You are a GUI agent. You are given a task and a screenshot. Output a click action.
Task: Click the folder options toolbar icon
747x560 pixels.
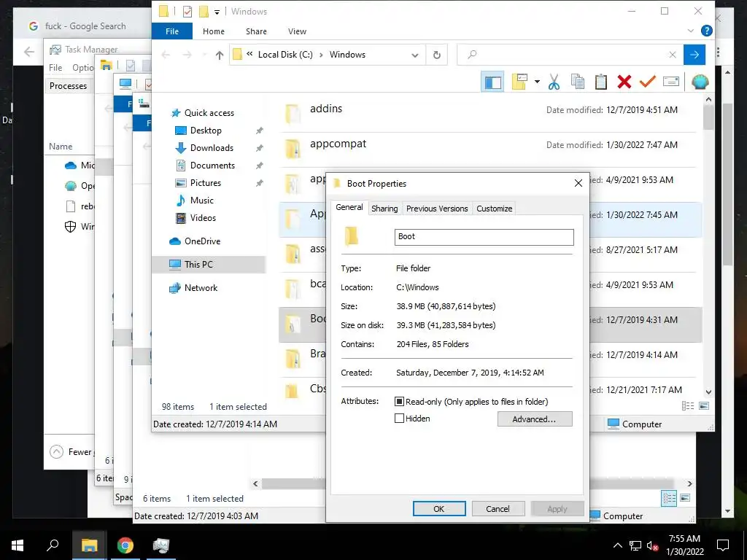pos(519,82)
